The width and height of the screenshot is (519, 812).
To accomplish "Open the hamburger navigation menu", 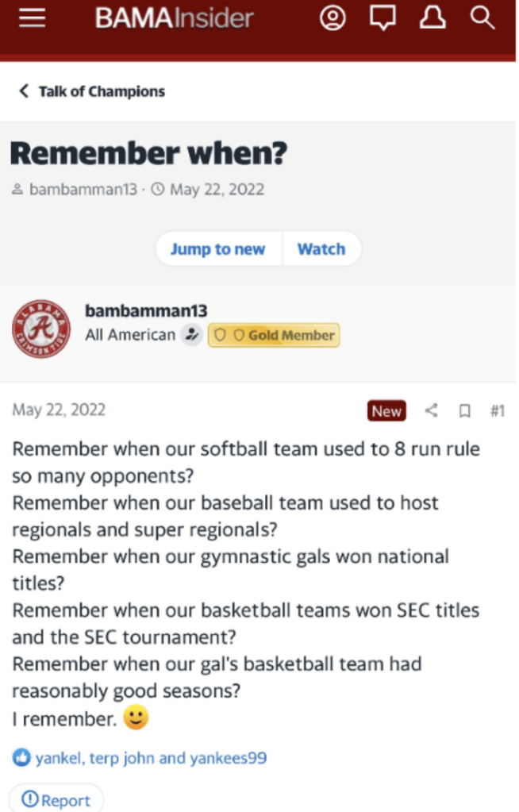I will 33,18.
